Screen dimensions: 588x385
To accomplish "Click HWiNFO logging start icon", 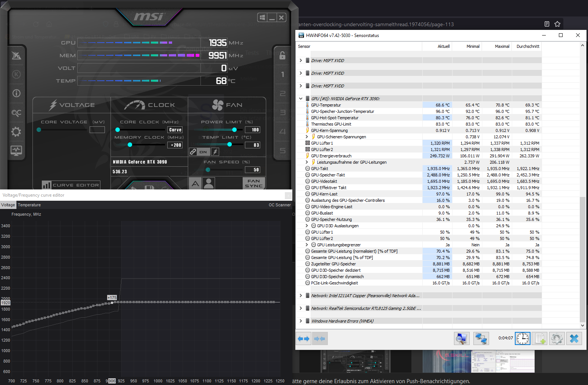I will [539, 339].
